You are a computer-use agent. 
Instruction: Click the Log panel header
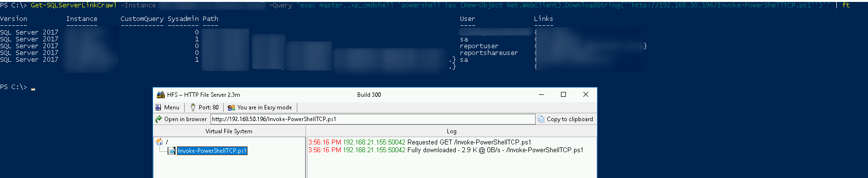[452, 131]
